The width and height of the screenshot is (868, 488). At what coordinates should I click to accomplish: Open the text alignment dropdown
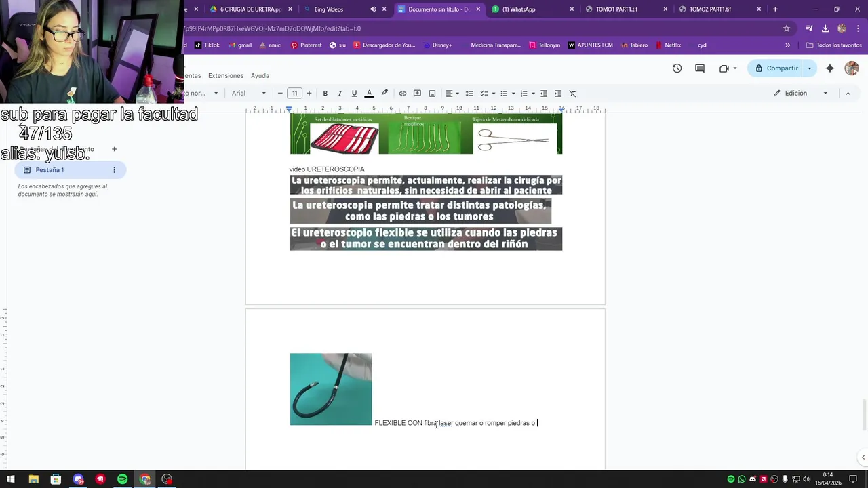(x=452, y=94)
